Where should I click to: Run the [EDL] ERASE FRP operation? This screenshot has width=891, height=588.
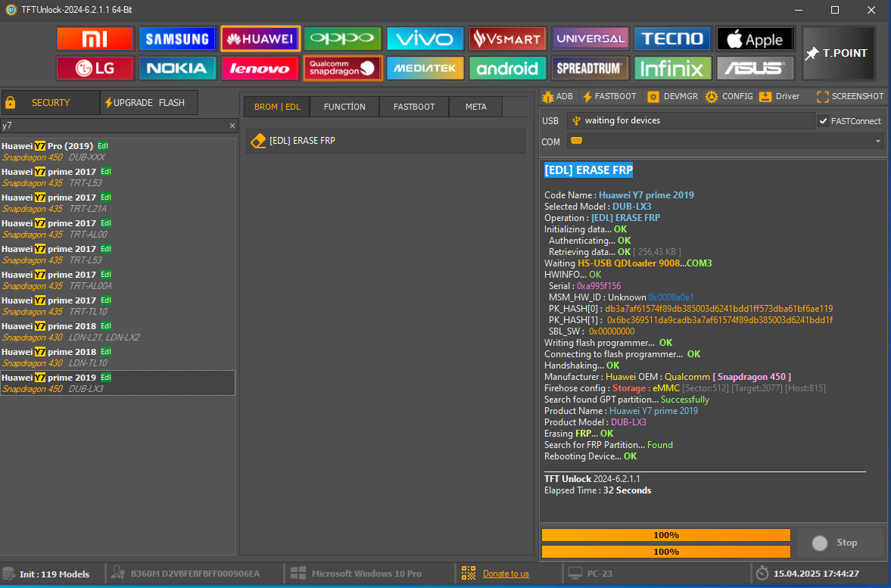point(385,141)
